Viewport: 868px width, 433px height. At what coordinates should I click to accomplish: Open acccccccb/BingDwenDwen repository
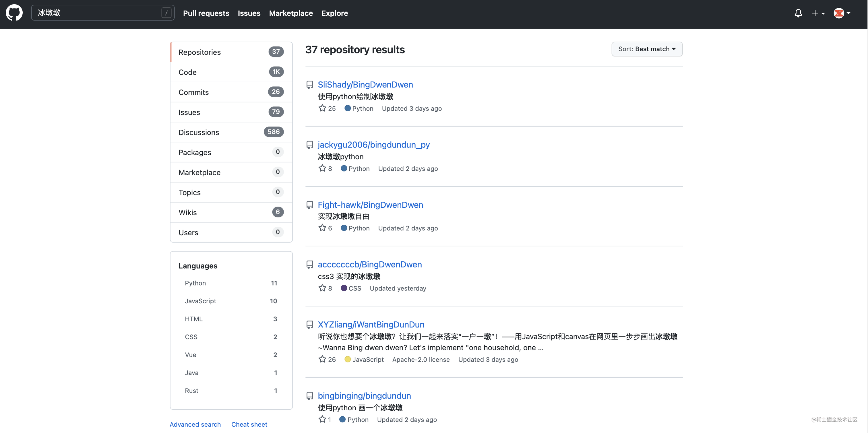tap(370, 264)
